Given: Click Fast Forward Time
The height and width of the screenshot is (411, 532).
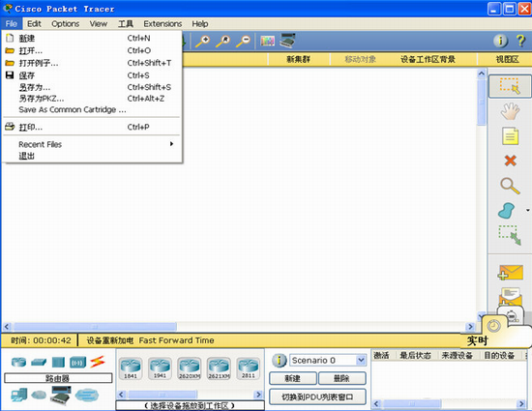Looking at the screenshot, I should pyautogui.click(x=176, y=340).
